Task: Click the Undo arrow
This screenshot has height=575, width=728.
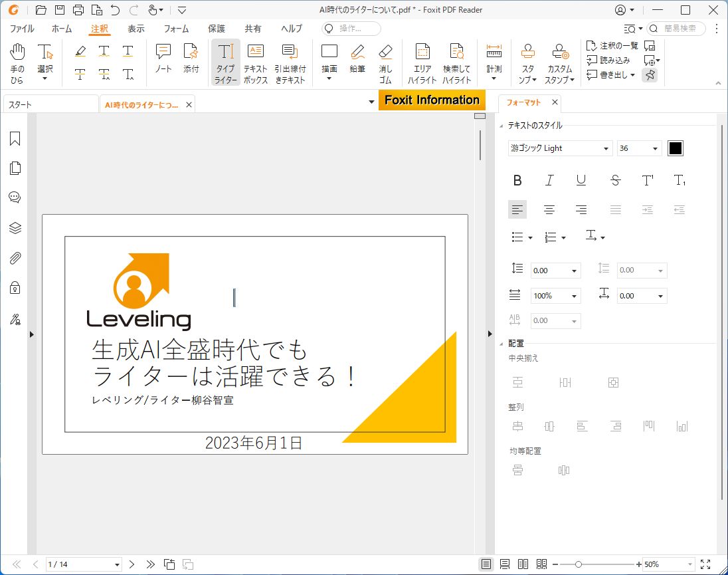Action: (115, 10)
